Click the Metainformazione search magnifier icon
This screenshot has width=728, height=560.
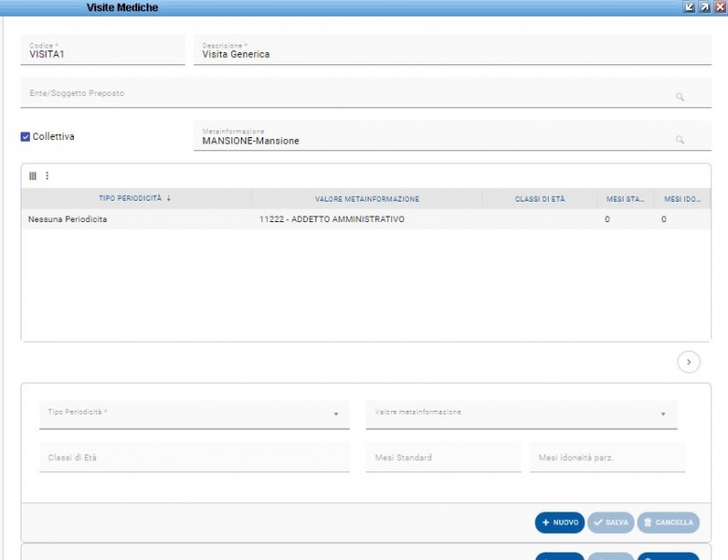pyautogui.click(x=680, y=140)
